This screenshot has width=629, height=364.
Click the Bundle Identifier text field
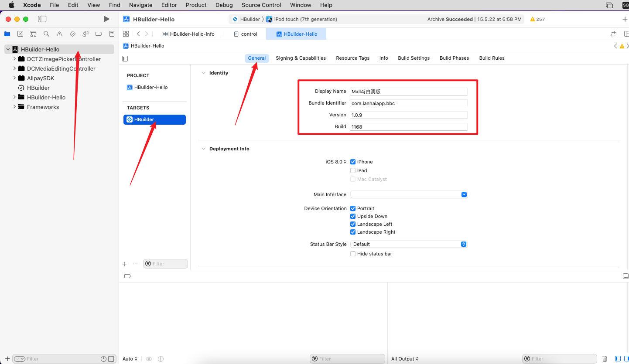click(x=408, y=103)
